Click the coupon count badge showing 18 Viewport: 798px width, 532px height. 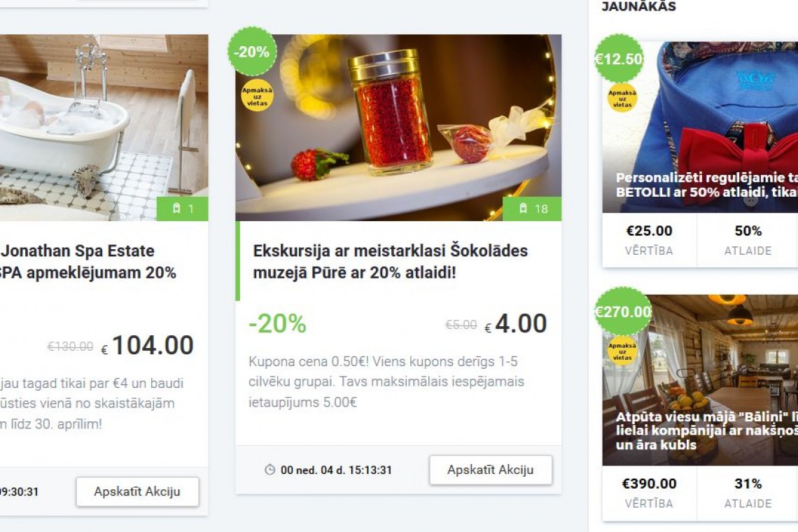532,209
